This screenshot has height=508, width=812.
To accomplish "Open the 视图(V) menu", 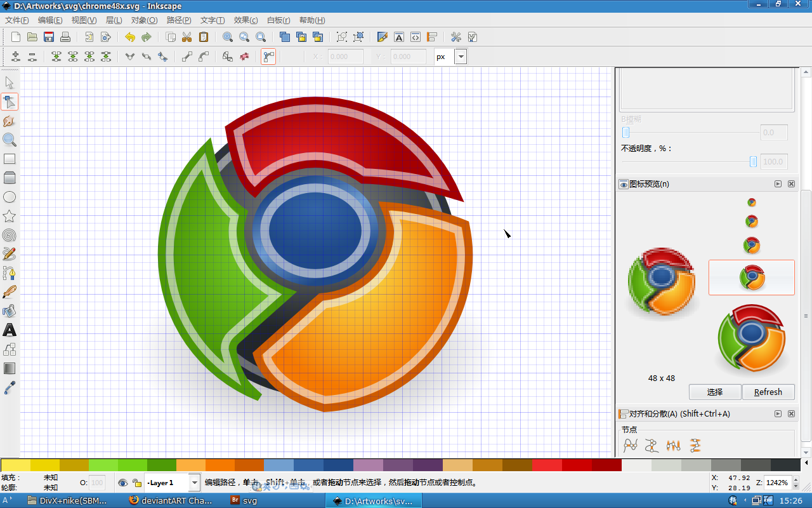I will [84, 20].
